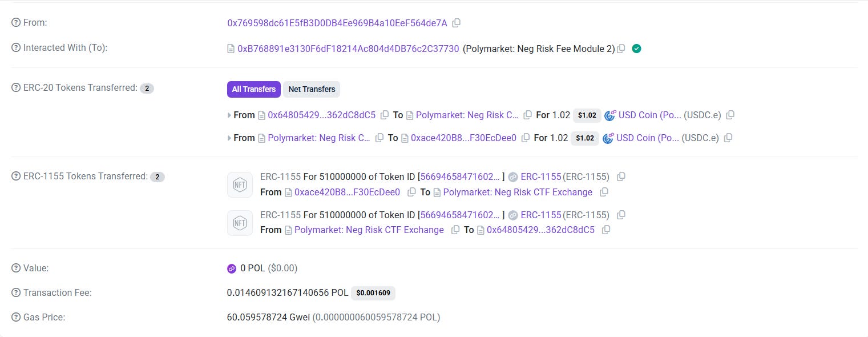The width and height of the screenshot is (868, 337).
Task: Click help icon beside ERC-1155 Tokens Transferred
Action: click(16, 176)
